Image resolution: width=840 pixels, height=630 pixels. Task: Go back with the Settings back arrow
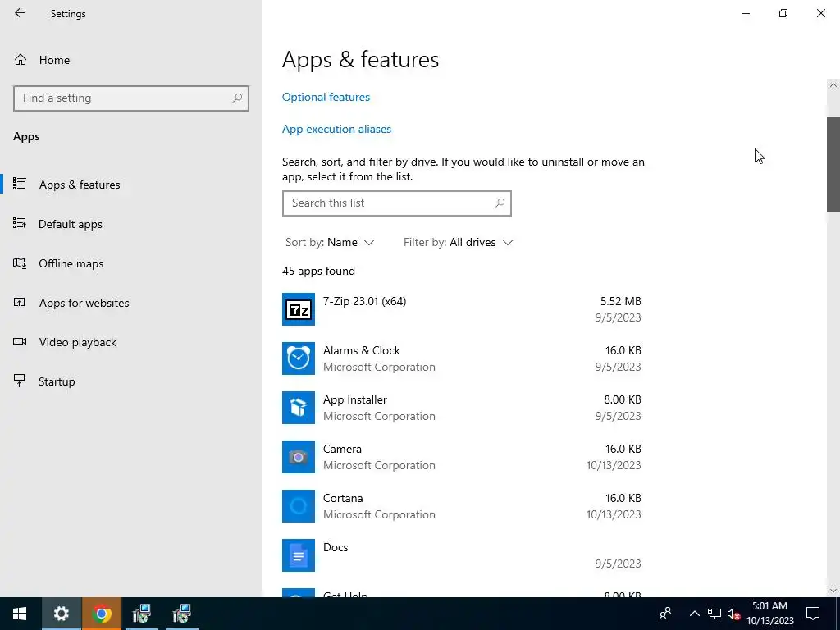pos(20,13)
